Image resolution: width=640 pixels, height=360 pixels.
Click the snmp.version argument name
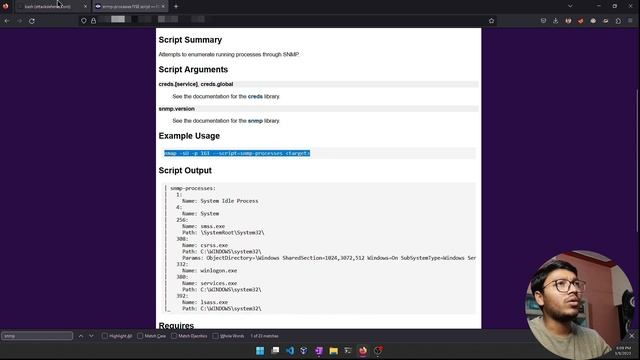coord(177,109)
